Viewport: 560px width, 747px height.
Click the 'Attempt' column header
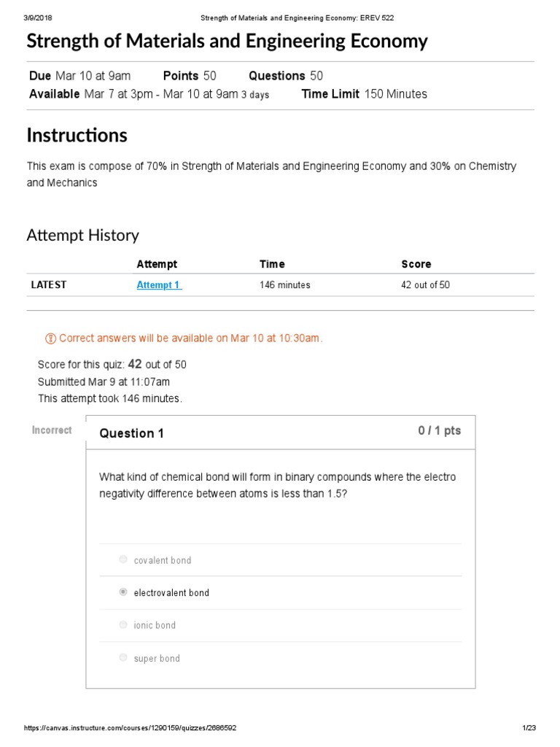pyautogui.click(x=157, y=264)
